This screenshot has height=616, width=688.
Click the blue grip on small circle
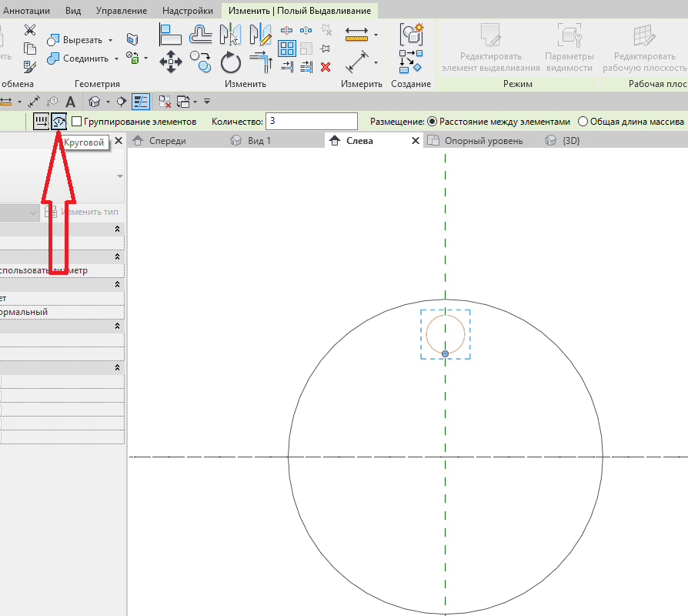click(446, 354)
